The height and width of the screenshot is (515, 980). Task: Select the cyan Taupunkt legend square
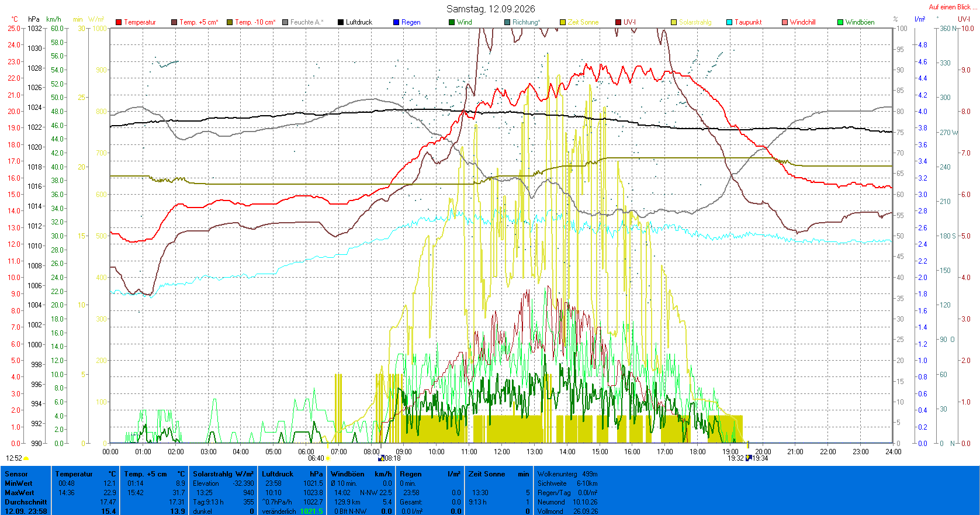point(729,22)
